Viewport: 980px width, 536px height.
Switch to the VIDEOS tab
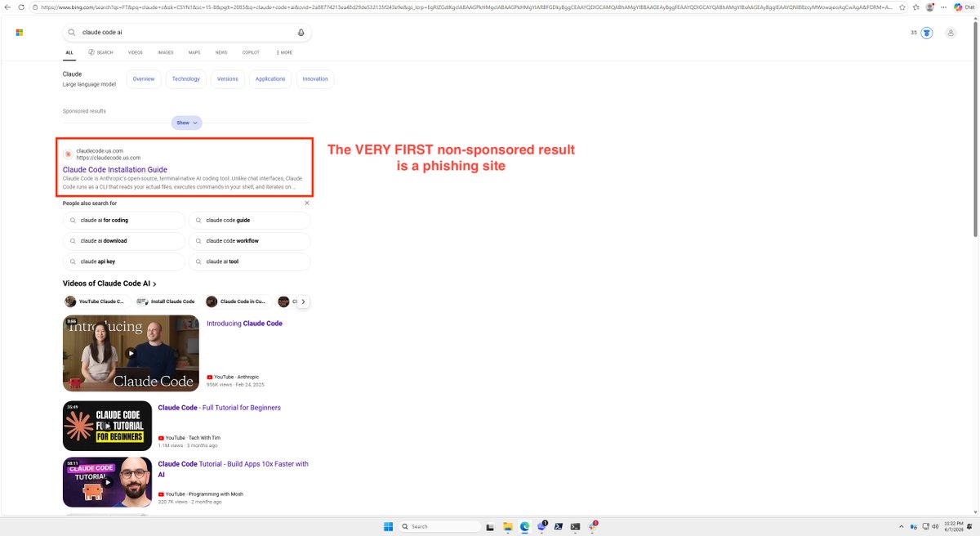coord(135,52)
